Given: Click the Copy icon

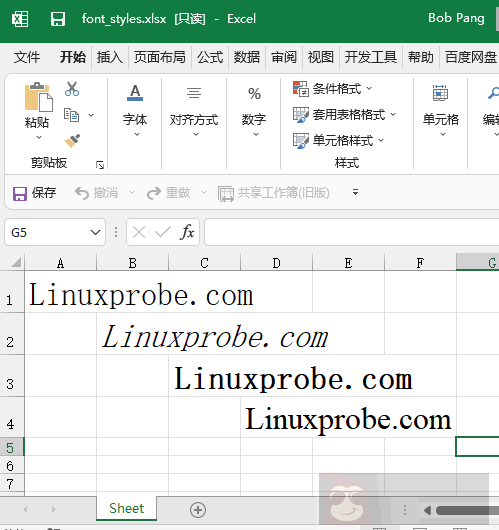Looking at the screenshot, I should (71, 115).
